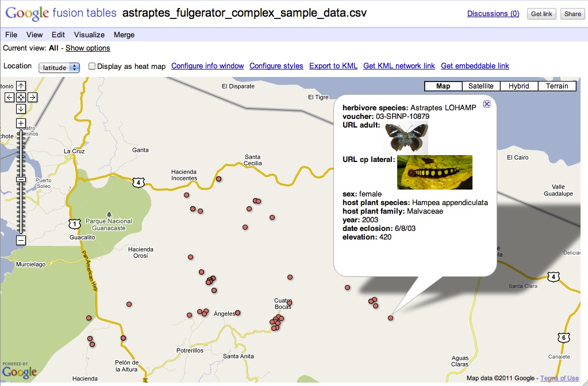
Task: Click the adult butterfly thumbnail image
Action: (405, 137)
